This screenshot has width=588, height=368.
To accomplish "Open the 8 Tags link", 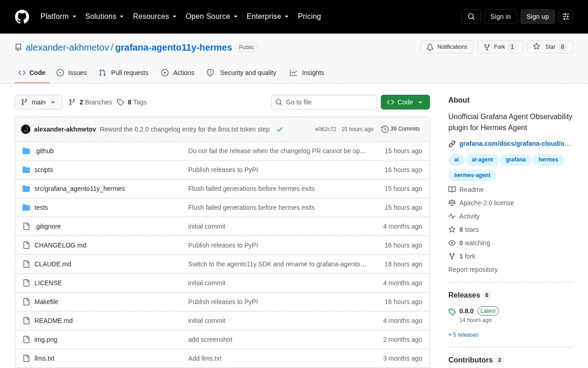I will coord(132,102).
